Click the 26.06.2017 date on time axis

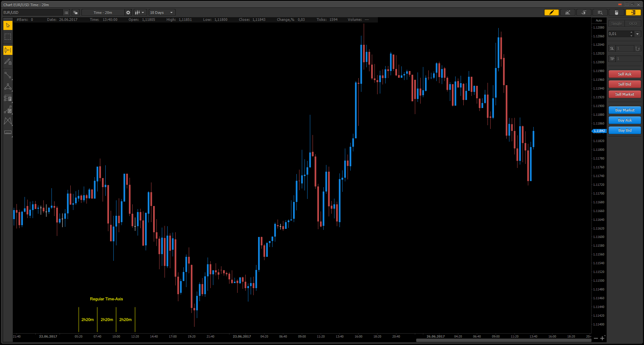[435, 336]
